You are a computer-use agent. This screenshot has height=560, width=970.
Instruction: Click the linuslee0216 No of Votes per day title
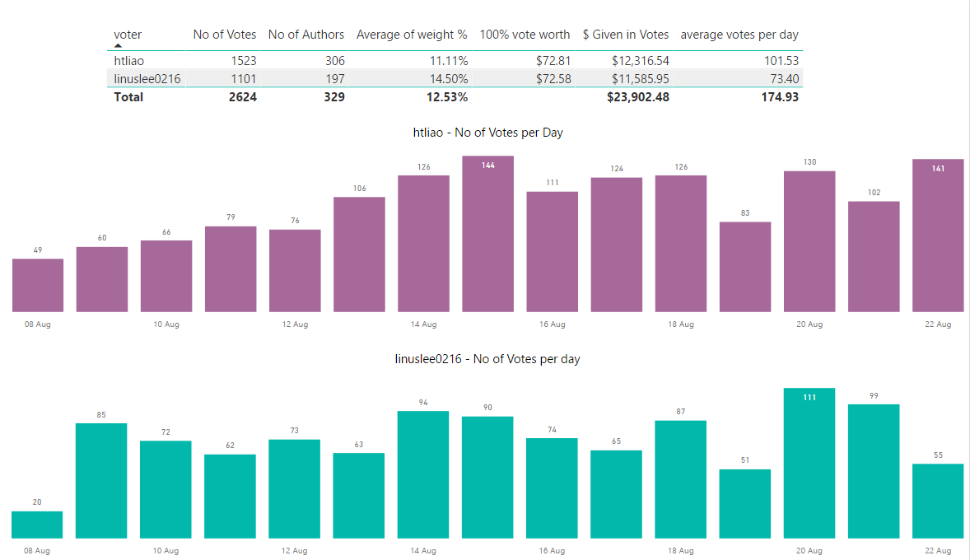click(x=487, y=359)
